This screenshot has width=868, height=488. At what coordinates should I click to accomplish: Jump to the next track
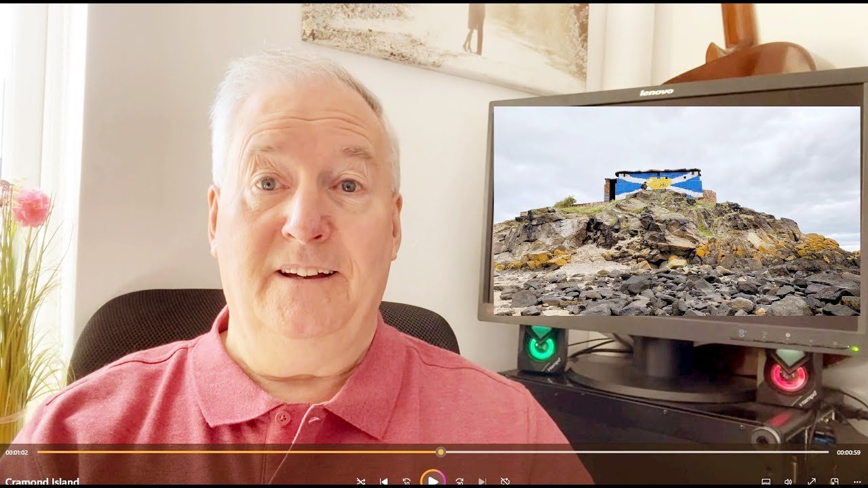pyautogui.click(x=482, y=481)
